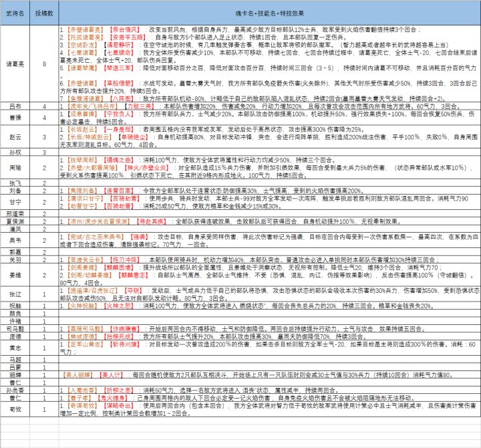
Task: Select the name cell 吕布
Action: (15, 106)
